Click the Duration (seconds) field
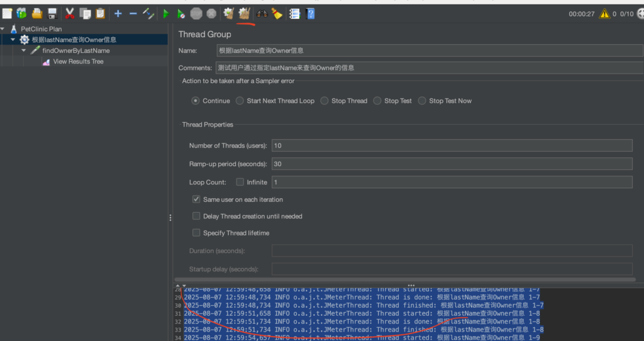The width and height of the screenshot is (644, 341). pyautogui.click(x=452, y=250)
